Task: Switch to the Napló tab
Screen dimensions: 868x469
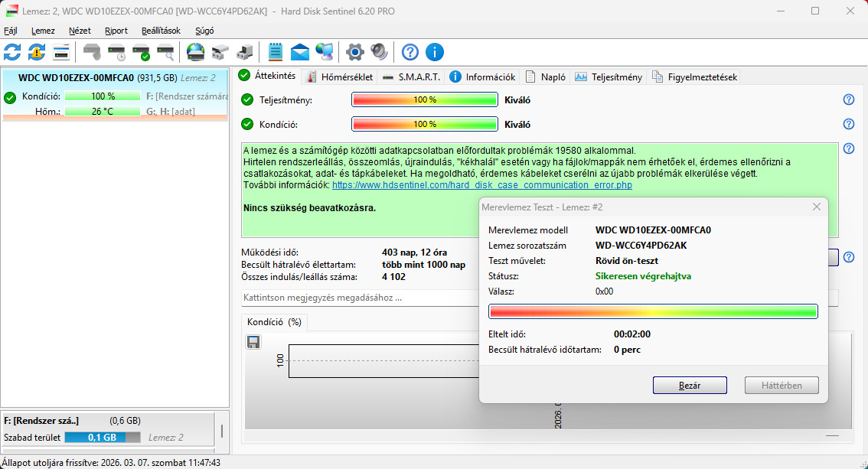Action: [545, 77]
